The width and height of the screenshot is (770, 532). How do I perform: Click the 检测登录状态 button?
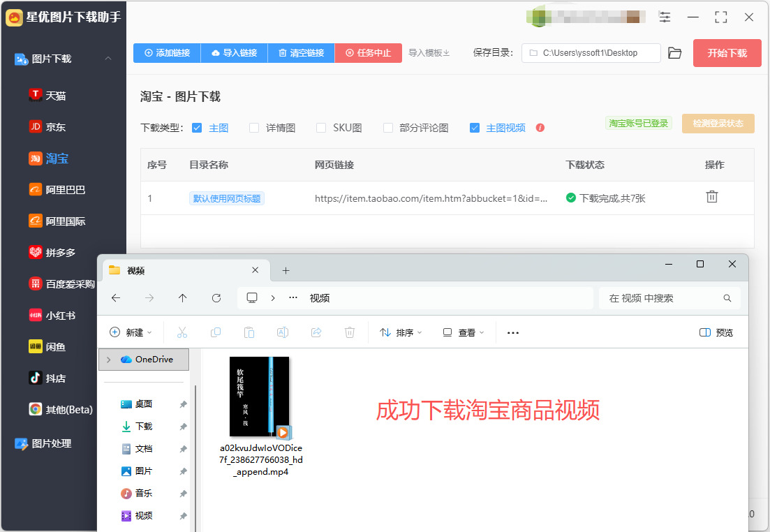[718, 124]
